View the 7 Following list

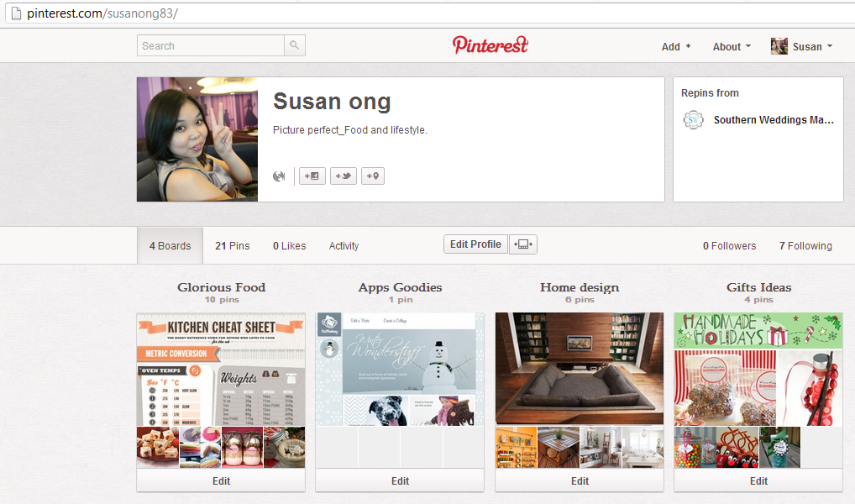click(806, 246)
